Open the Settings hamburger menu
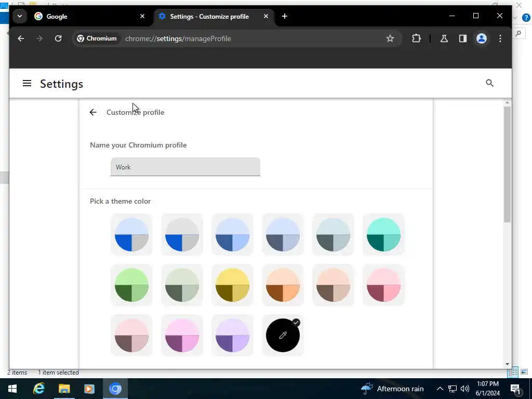Screen dimensions: 532x399 27,84
